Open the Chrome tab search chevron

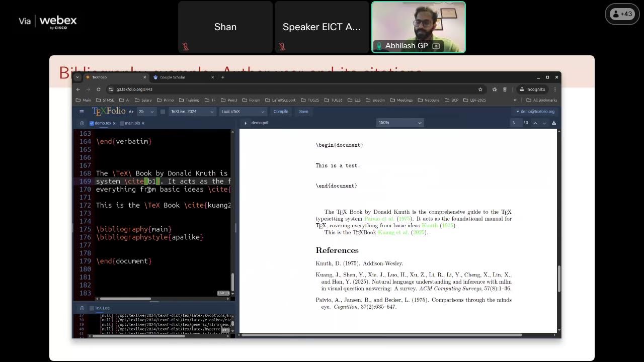(x=78, y=77)
